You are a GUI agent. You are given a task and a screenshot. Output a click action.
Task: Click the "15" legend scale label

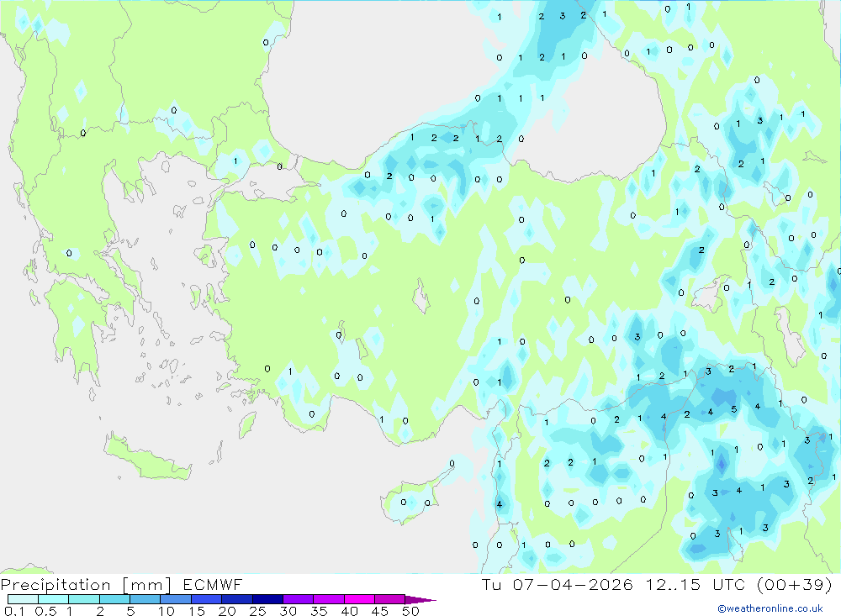click(197, 611)
